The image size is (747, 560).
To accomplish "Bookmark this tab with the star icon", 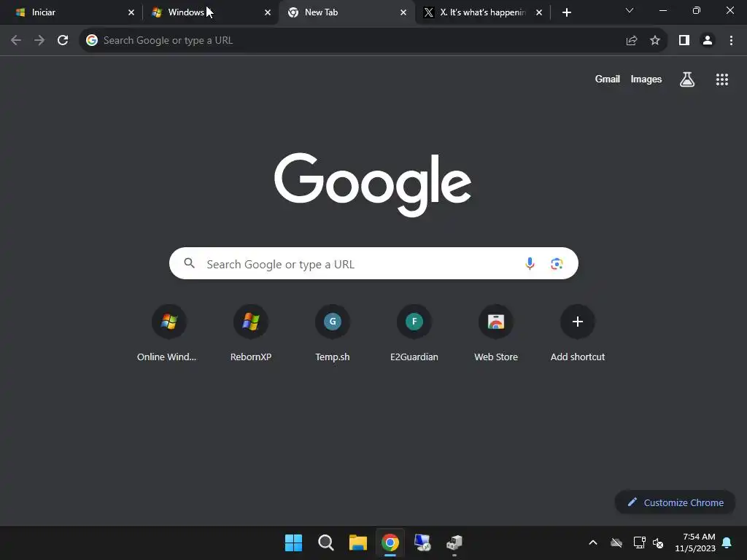I will click(655, 41).
